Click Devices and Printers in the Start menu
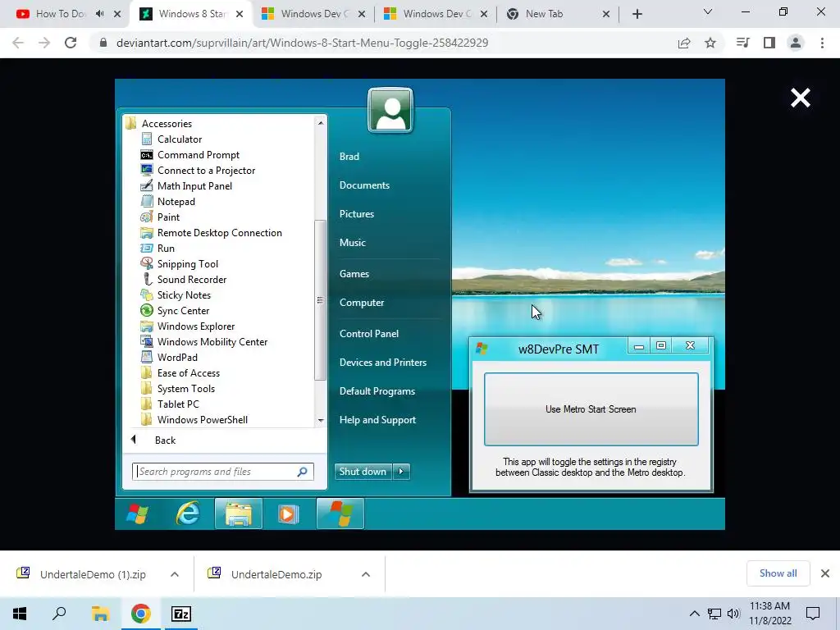 (x=383, y=363)
